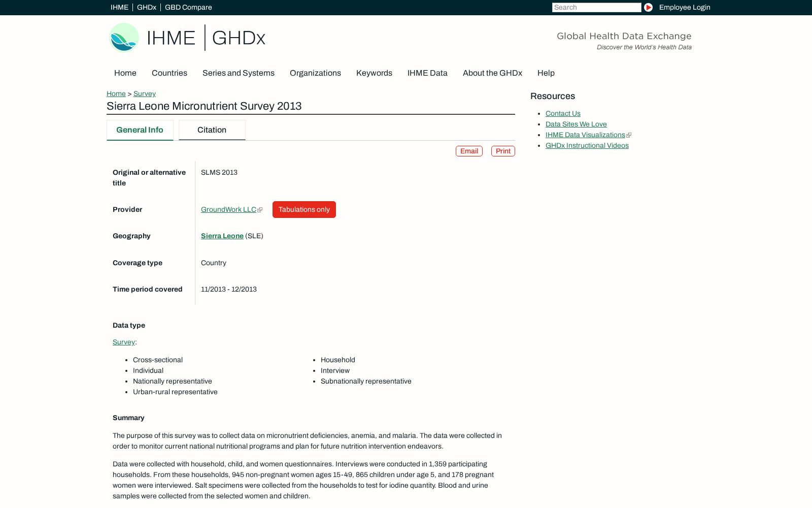Switch to the Citation tab

click(212, 130)
